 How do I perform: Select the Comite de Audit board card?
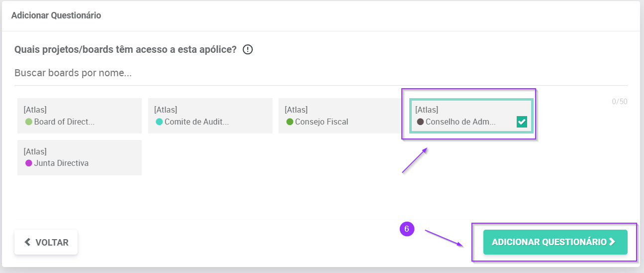[x=210, y=116]
